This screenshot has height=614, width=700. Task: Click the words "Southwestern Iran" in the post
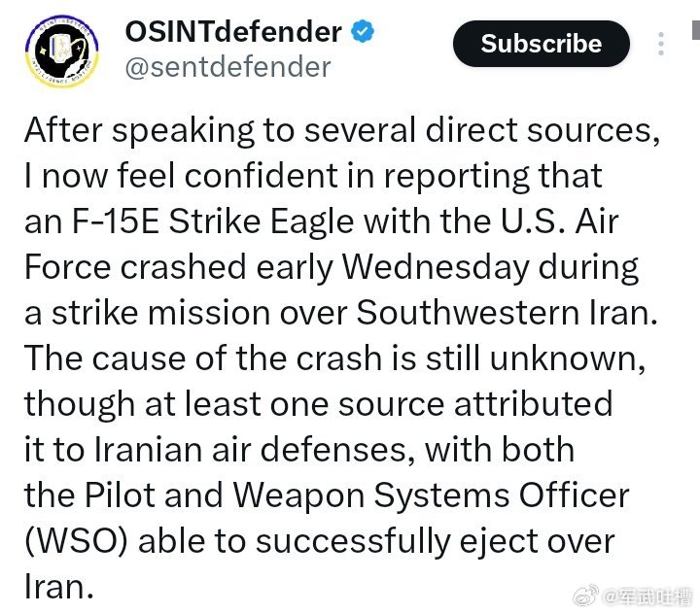pyautogui.click(x=507, y=313)
